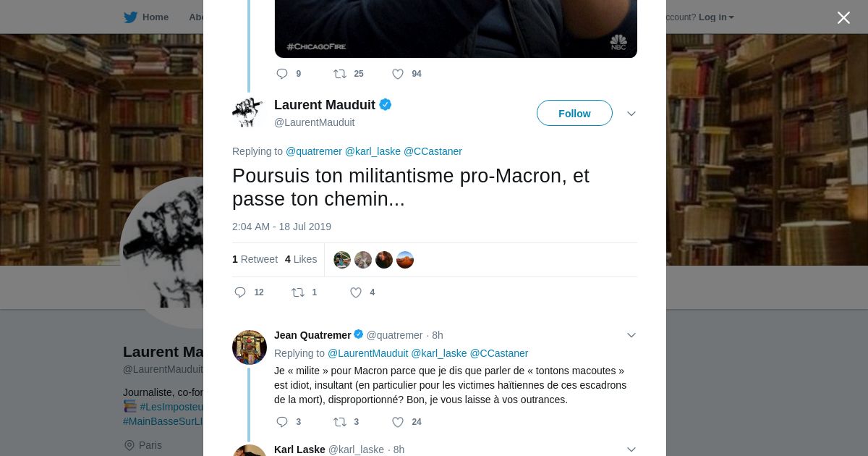This screenshot has height=456, width=868.
Task: View the 1 Retweet list
Action: [x=255, y=259]
